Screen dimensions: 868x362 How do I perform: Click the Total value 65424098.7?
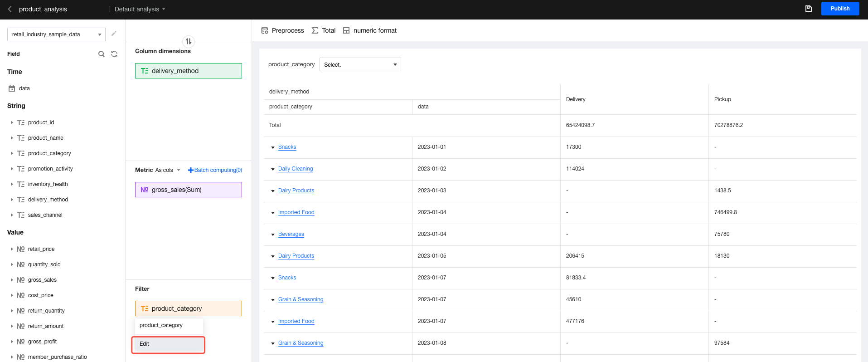(580, 125)
